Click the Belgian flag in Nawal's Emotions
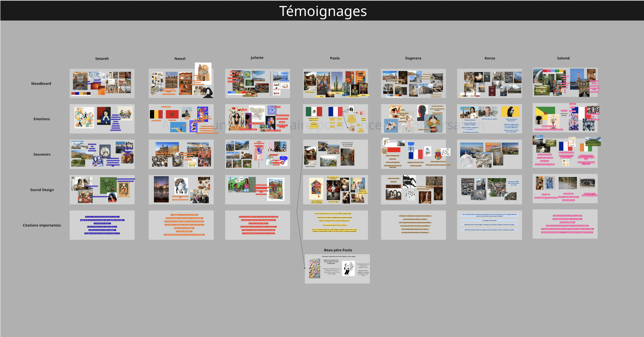 [x=156, y=114]
